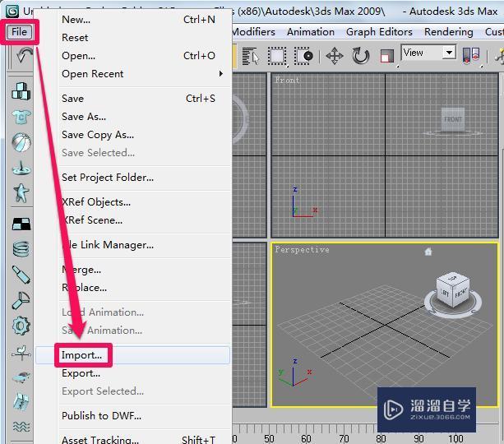Click the gear motor icon in left toolbar
The image size is (504, 444).
pos(21,326)
